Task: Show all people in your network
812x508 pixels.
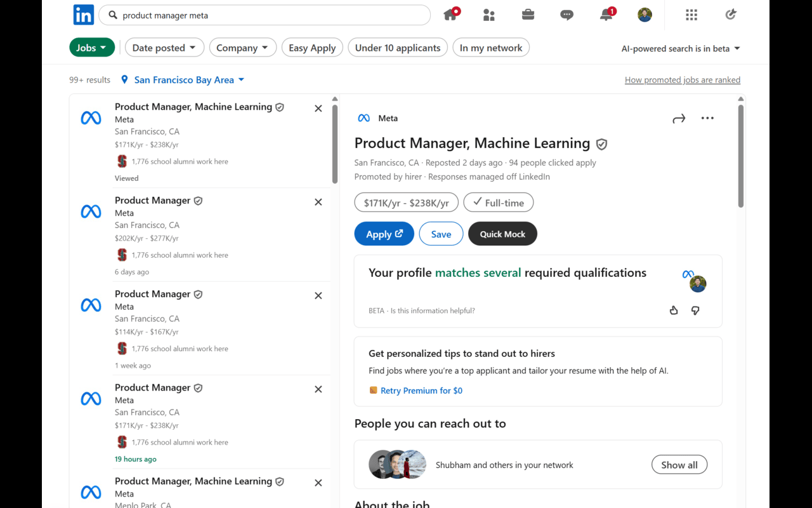Action: (x=679, y=465)
